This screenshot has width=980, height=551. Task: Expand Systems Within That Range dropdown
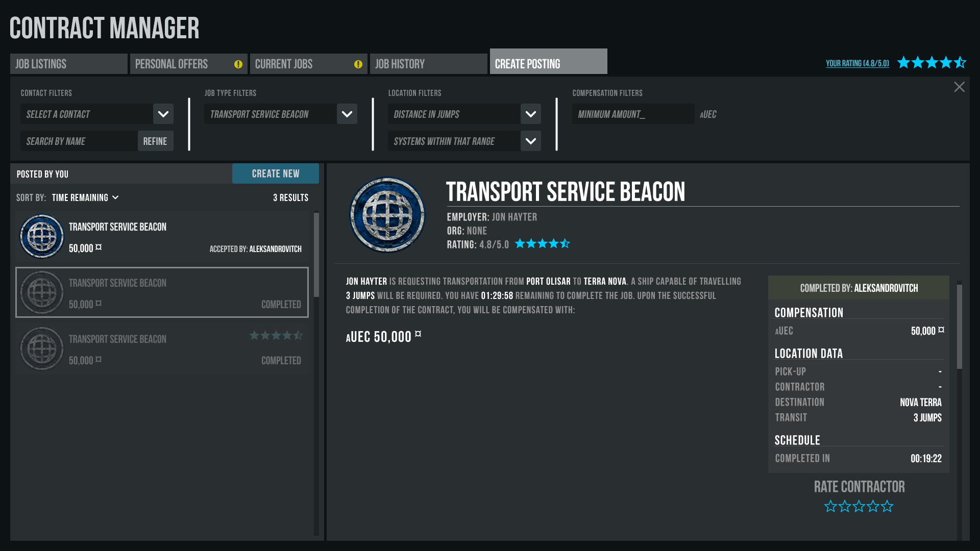click(531, 141)
